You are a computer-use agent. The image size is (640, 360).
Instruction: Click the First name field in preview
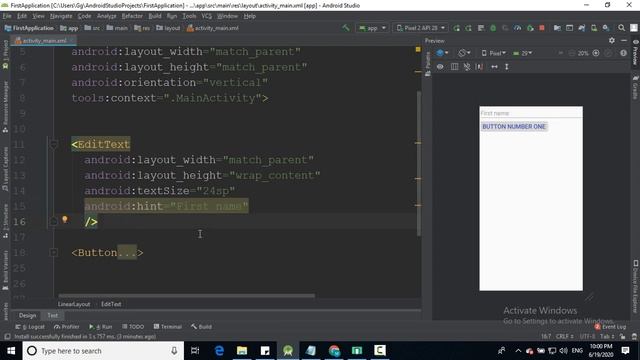pos(531,113)
